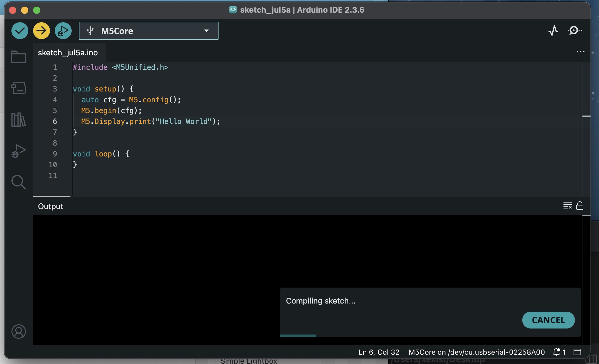Click the editor vertical scrollbar marker
The height and width of the screenshot is (364, 599).
[x=586, y=116]
